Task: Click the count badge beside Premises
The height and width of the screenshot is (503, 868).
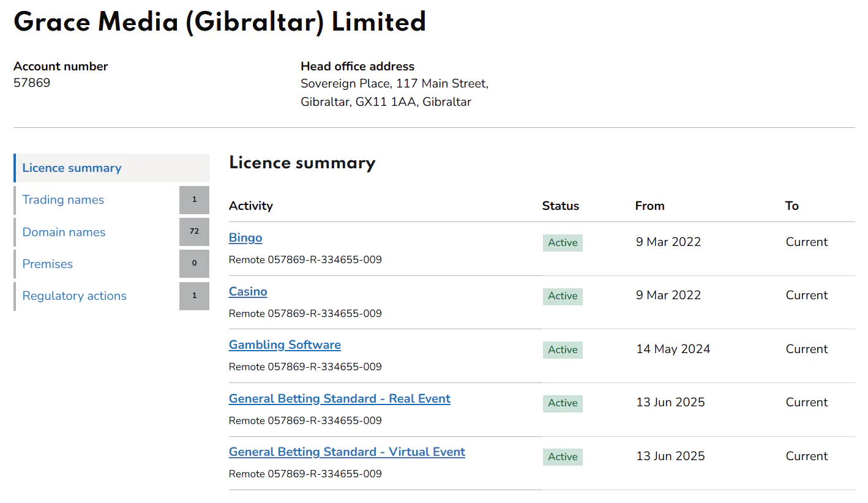Action: [194, 264]
